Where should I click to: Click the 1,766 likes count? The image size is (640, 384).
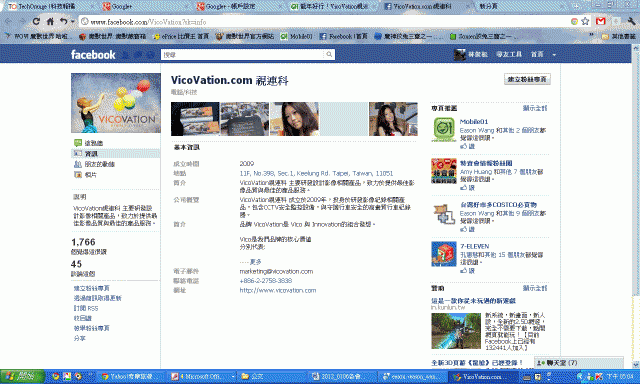(83, 242)
